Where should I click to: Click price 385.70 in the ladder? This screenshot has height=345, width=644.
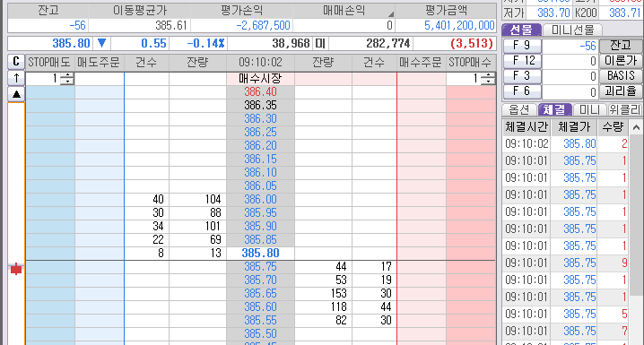tap(260, 280)
